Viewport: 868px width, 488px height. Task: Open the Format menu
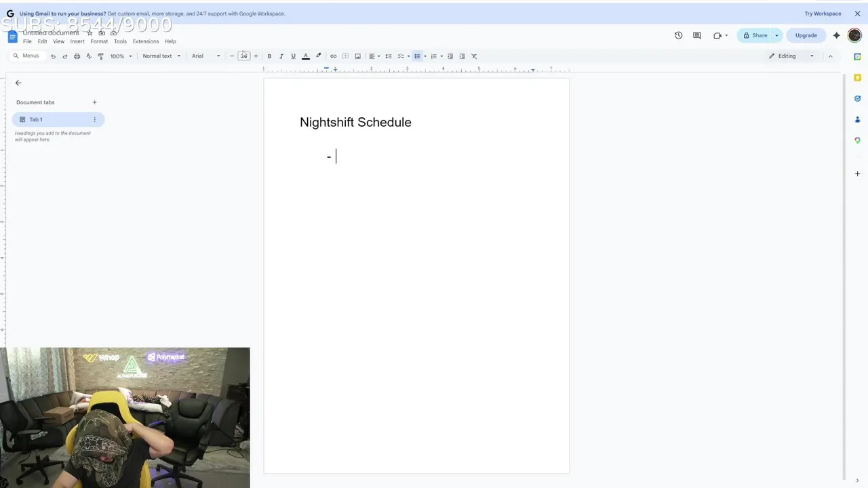(99, 41)
